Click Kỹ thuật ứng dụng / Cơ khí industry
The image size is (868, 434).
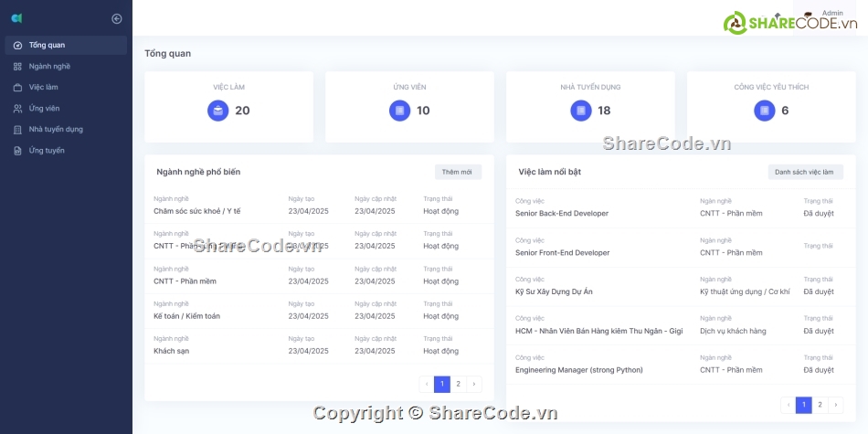745,291
